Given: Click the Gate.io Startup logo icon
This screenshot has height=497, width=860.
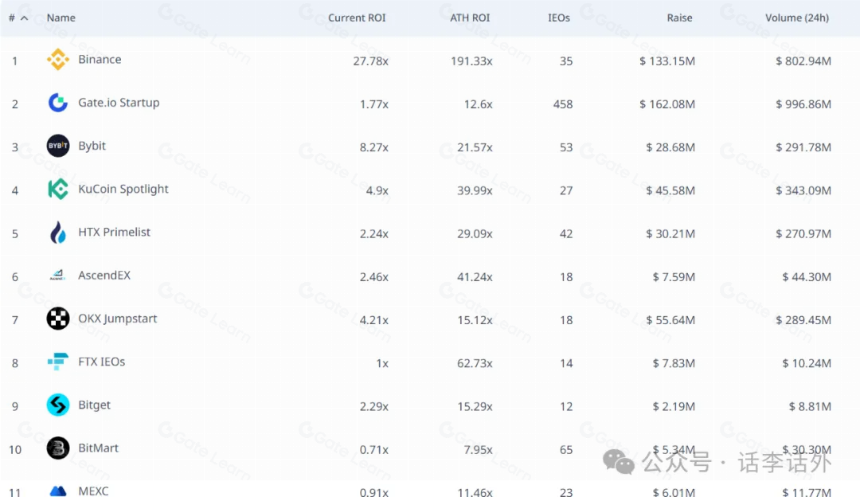Looking at the screenshot, I should 58,103.
